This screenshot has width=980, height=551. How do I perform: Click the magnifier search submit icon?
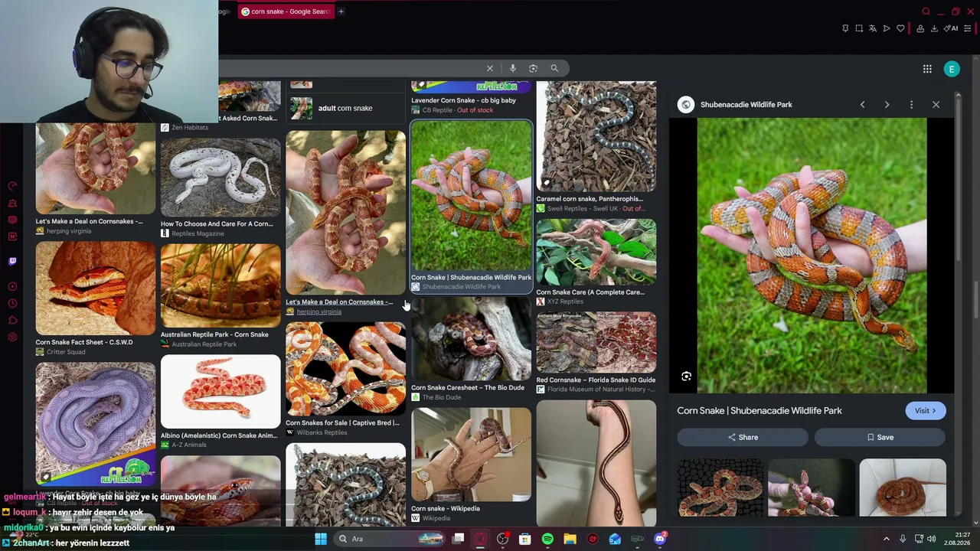click(x=554, y=68)
